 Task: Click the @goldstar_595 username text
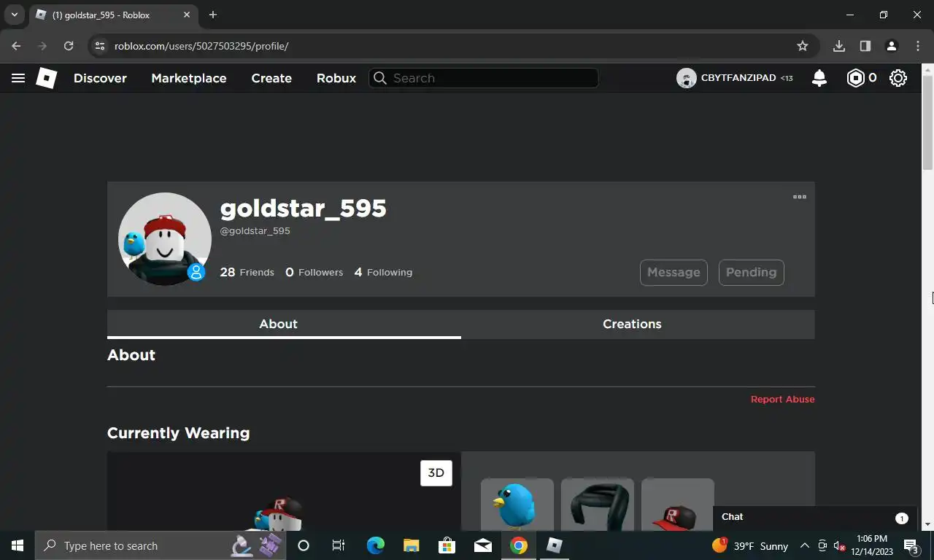255,231
